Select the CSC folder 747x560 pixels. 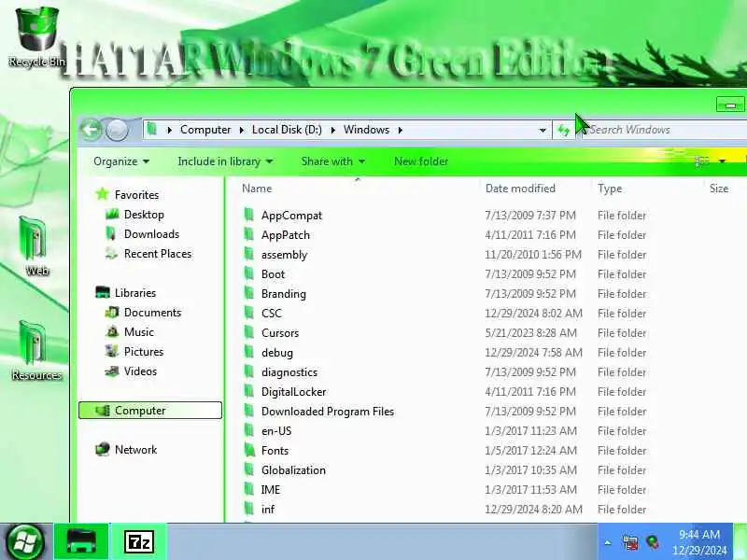(272, 314)
